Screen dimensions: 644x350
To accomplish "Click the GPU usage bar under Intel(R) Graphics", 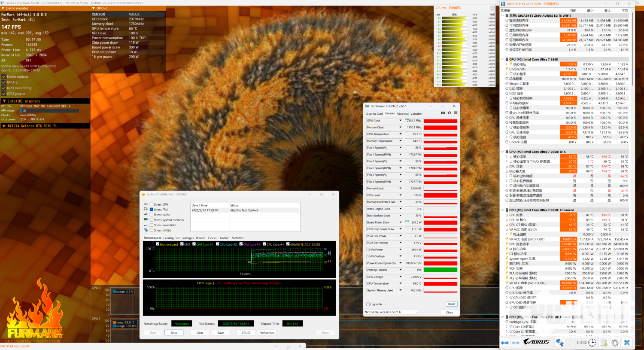I will click(x=50, y=111).
